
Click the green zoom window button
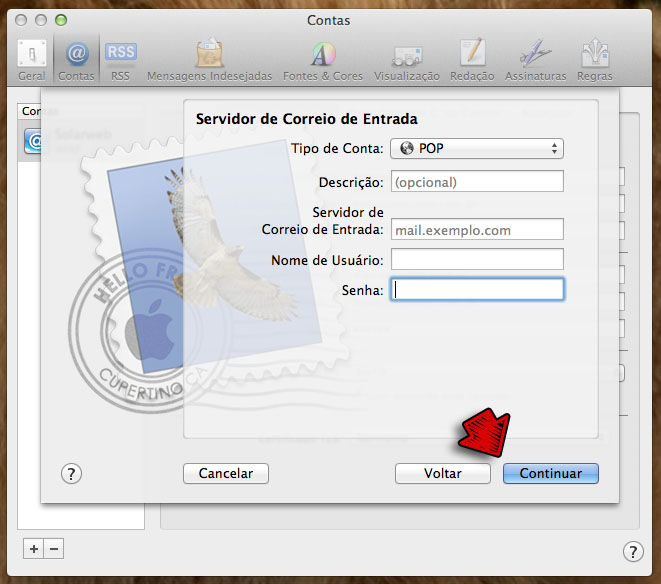61,20
